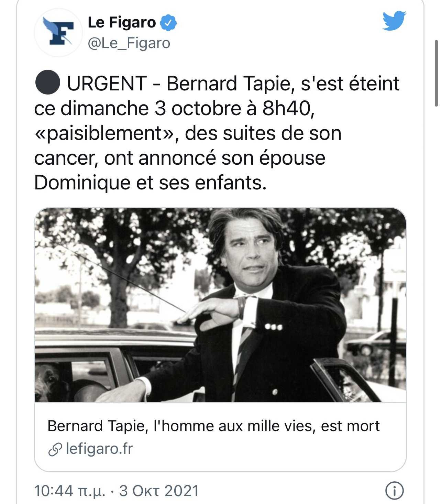Follow the lefigaro.fr domain link
Screen dimensions: 441x504
(99, 449)
